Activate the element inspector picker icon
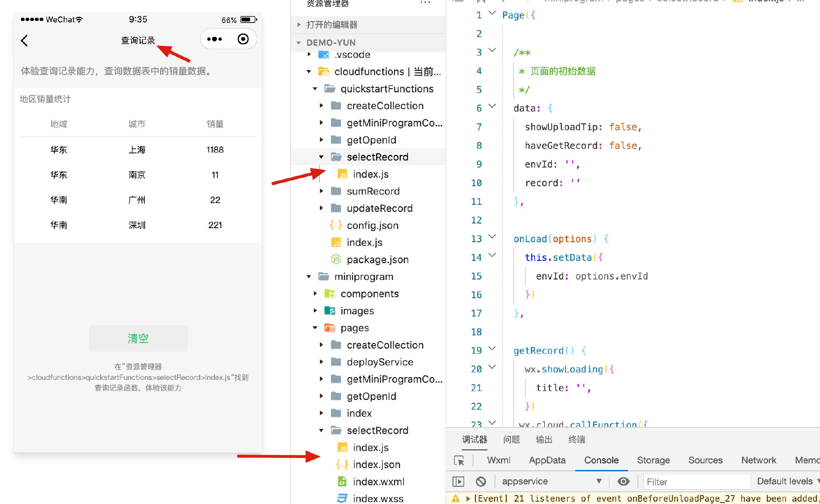Screen dimensions: 820x504 point(459,461)
